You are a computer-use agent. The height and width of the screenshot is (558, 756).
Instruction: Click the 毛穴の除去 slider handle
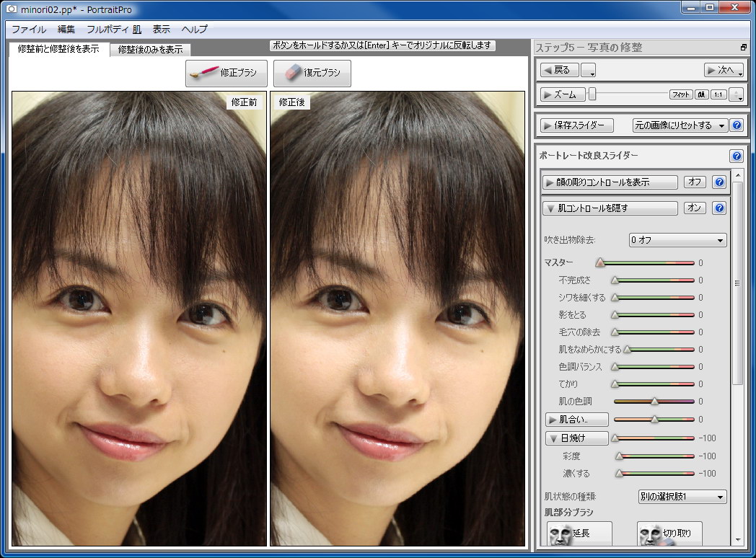pos(615,332)
